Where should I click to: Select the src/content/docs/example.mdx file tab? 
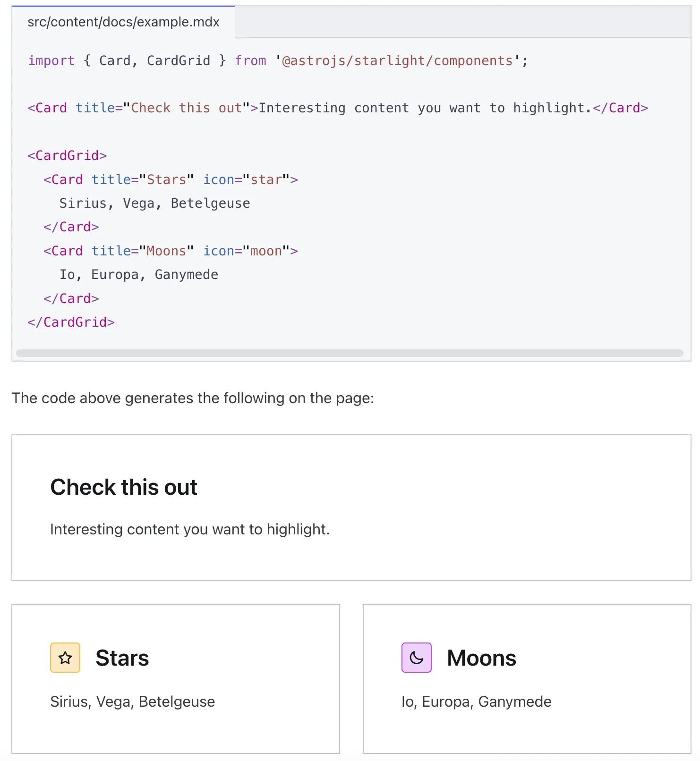pyautogui.click(x=123, y=22)
